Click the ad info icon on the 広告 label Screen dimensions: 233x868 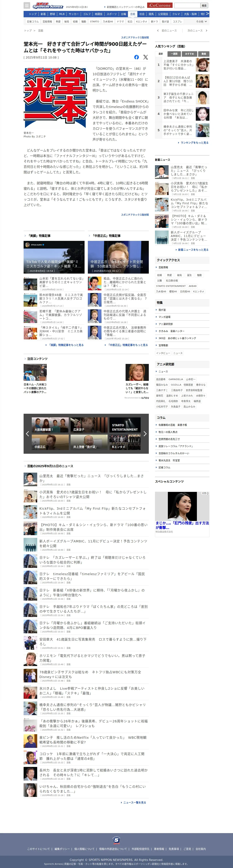(x=207, y=493)
